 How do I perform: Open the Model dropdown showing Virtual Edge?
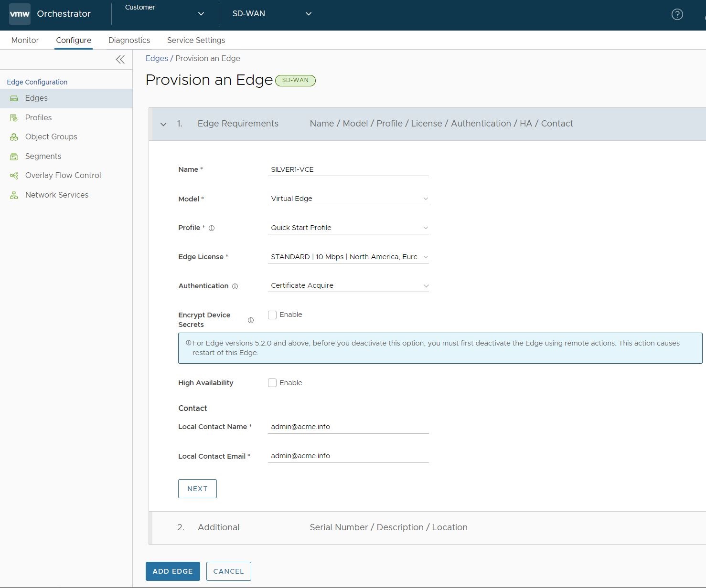click(348, 199)
